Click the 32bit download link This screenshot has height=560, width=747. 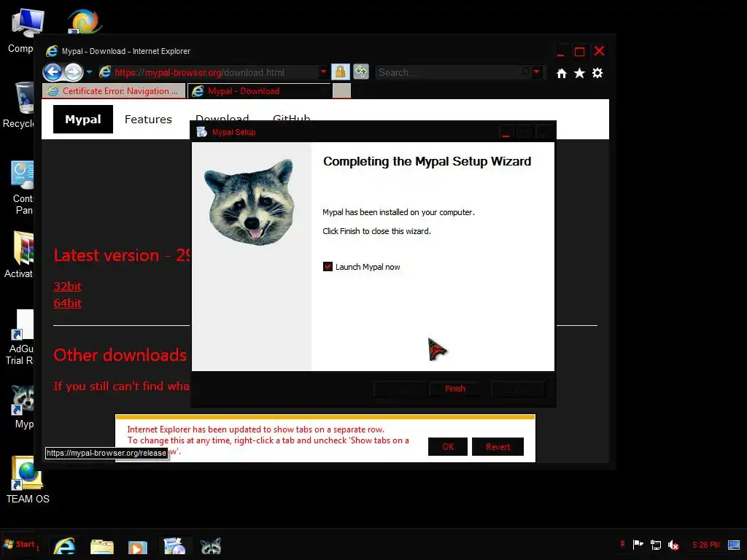point(67,286)
